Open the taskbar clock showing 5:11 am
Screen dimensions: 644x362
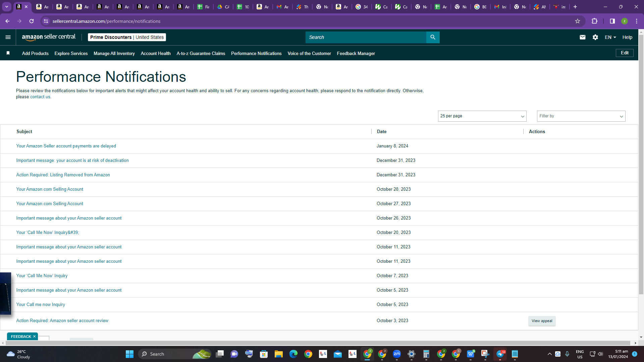(x=618, y=354)
